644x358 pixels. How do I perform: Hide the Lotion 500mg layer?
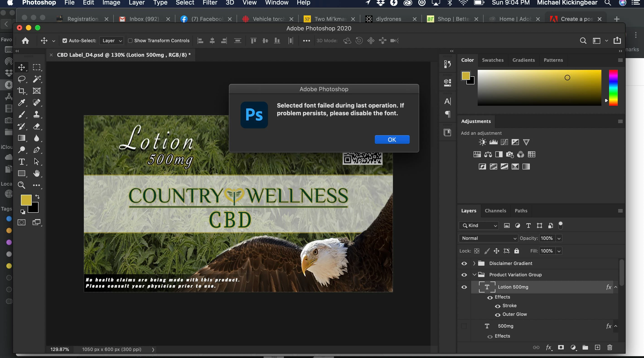point(464,287)
